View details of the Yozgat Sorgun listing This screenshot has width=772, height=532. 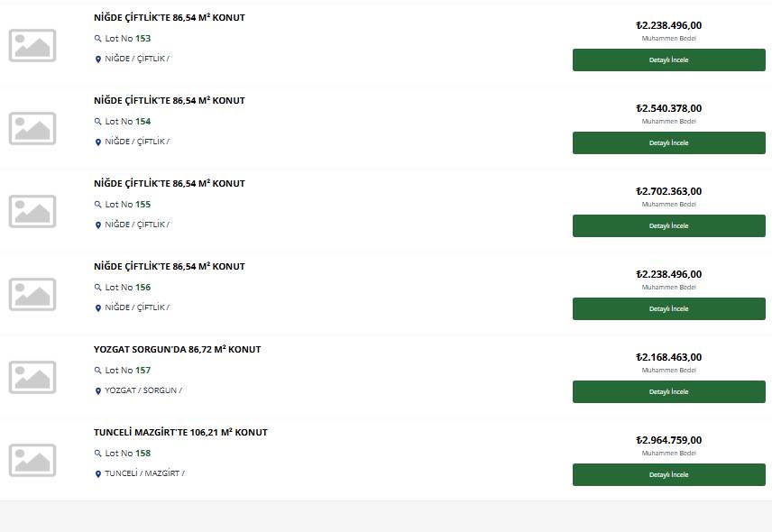click(668, 391)
